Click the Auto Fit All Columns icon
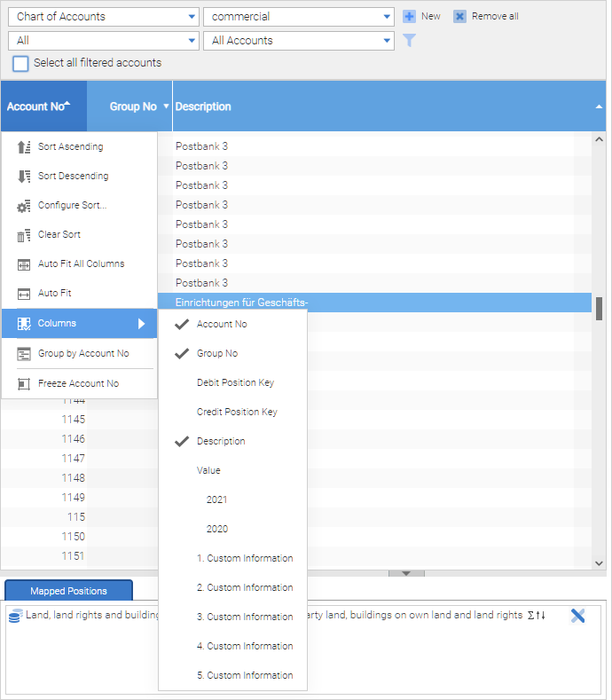The image size is (612, 700). coord(24,264)
